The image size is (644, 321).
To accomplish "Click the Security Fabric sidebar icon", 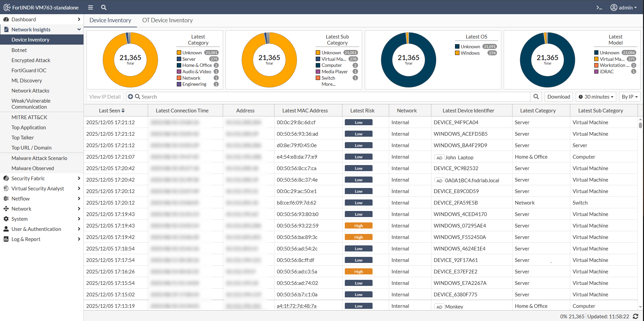I will (6, 178).
